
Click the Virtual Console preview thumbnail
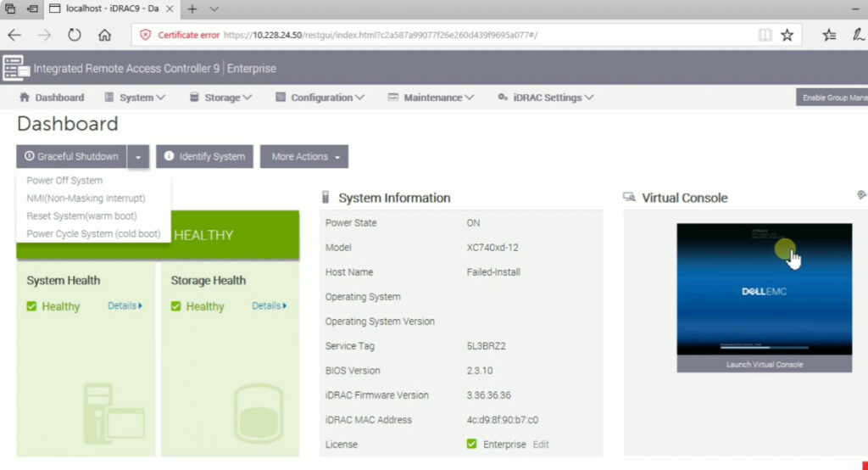764,288
